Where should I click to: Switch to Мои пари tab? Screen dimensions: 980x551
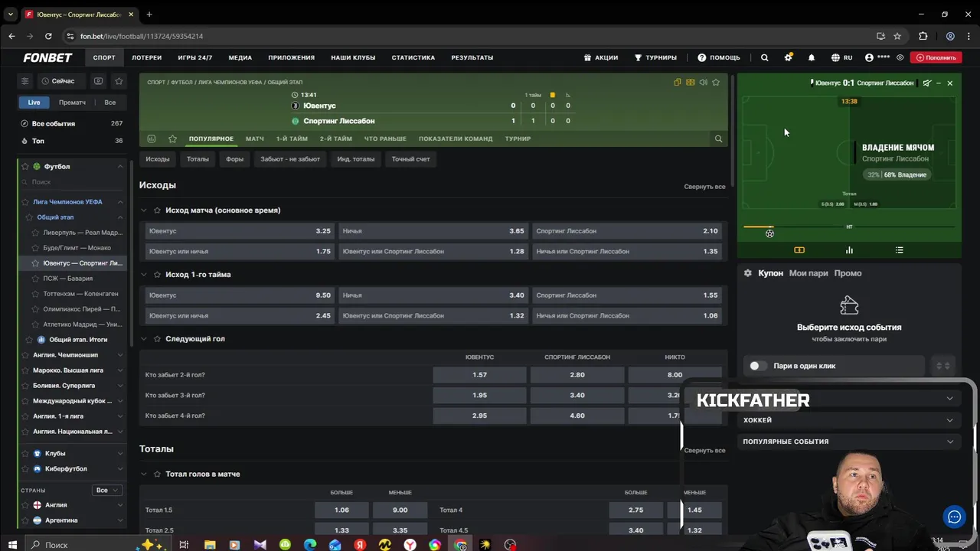tap(808, 273)
